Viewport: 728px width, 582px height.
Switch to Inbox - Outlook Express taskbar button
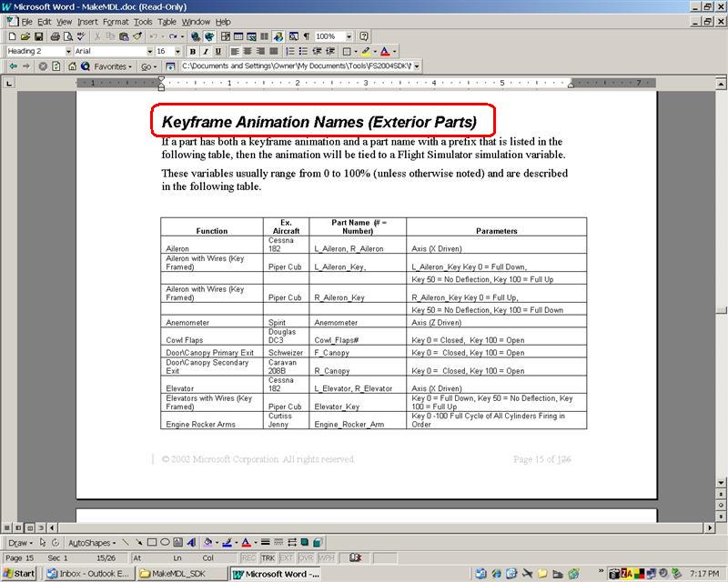click(x=88, y=574)
